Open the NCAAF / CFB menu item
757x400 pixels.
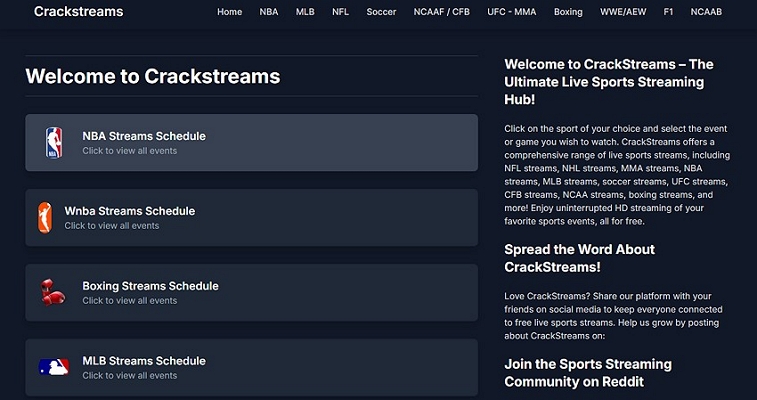(441, 12)
